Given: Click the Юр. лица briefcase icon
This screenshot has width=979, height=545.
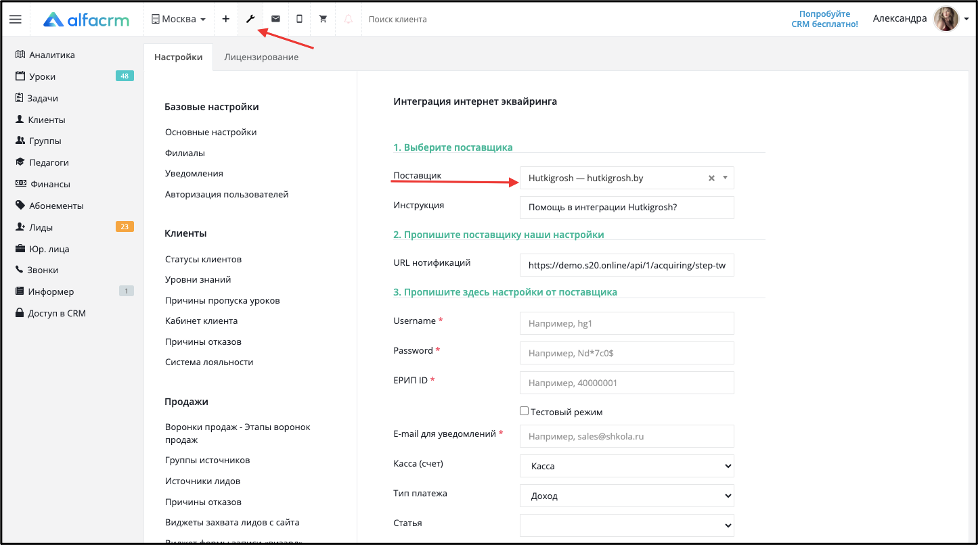Looking at the screenshot, I should pos(20,248).
